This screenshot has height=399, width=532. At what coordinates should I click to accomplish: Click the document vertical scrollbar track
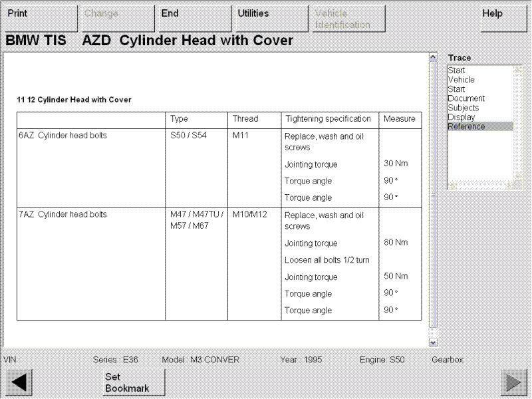[433, 199]
